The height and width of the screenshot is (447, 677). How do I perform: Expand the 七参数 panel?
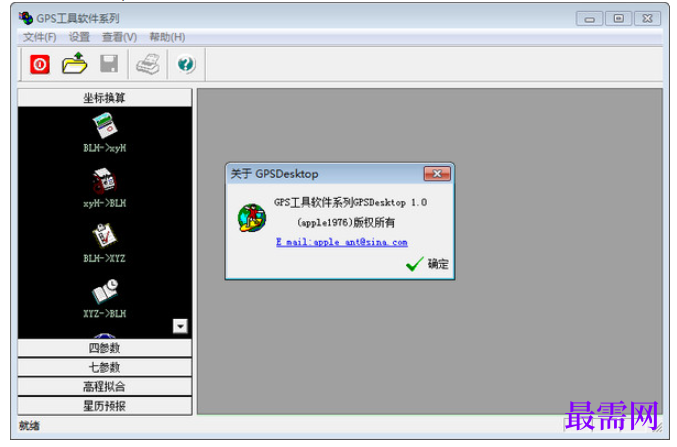(104, 367)
